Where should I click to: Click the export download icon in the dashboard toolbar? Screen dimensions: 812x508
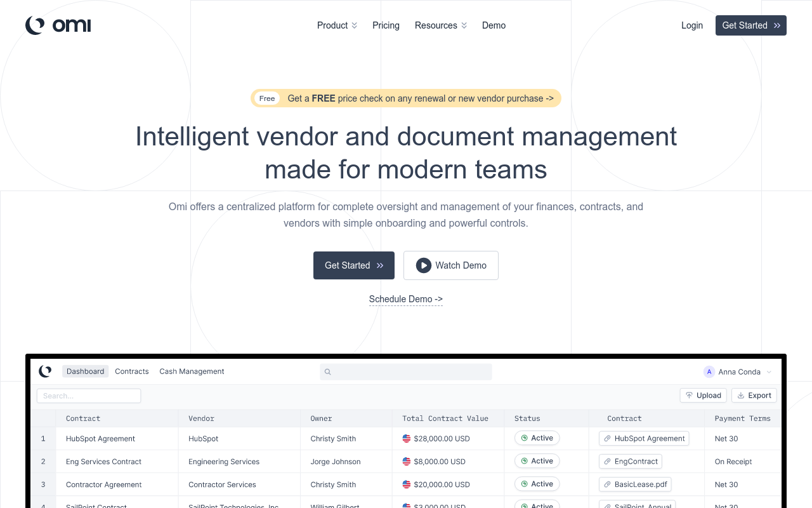740,396
